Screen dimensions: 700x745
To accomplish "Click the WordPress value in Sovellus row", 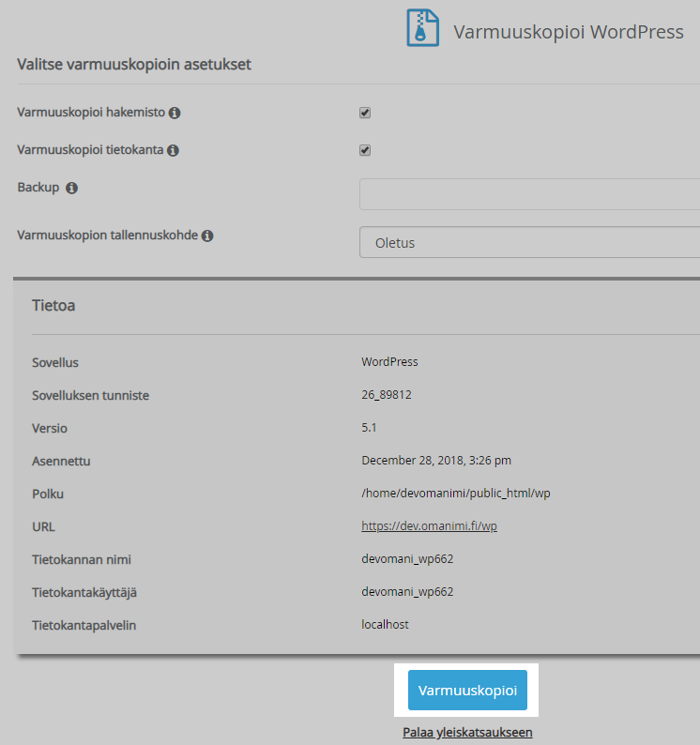I will click(x=389, y=362).
